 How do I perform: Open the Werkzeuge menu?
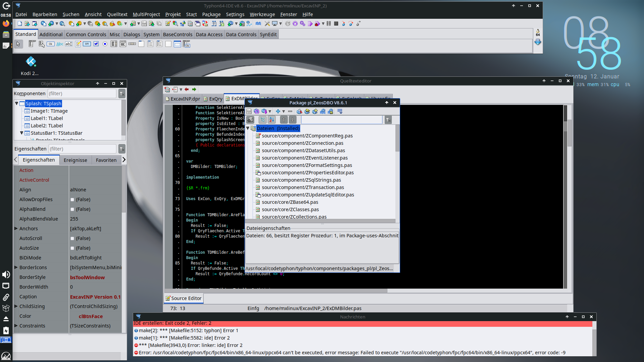pyautogui.click(x=262, y=14)
